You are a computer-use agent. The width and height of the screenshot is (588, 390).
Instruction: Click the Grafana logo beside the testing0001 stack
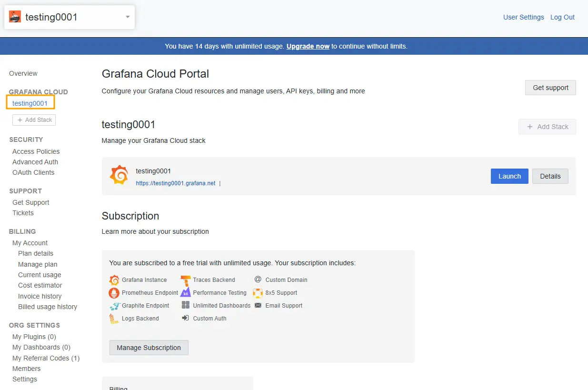[119, 175]
